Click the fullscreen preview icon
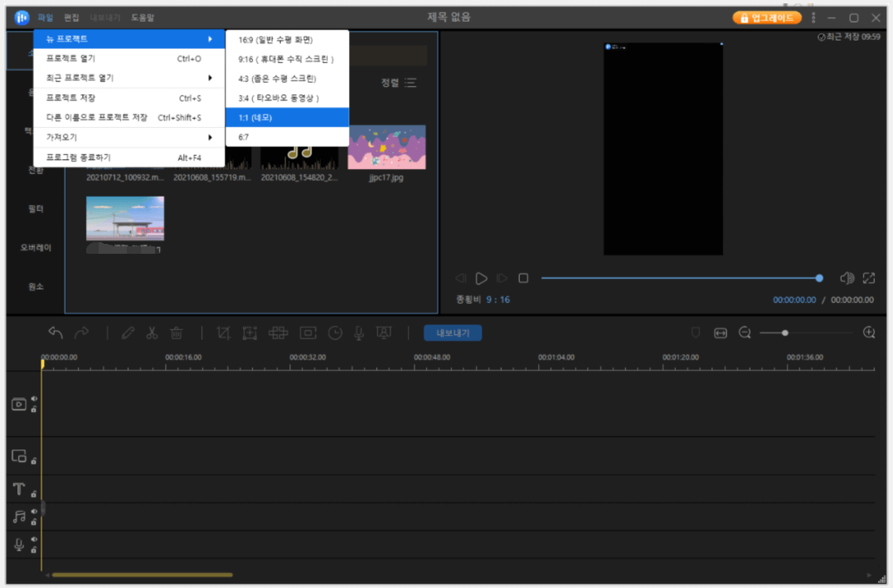893x588 pixels. coord(869,279)
